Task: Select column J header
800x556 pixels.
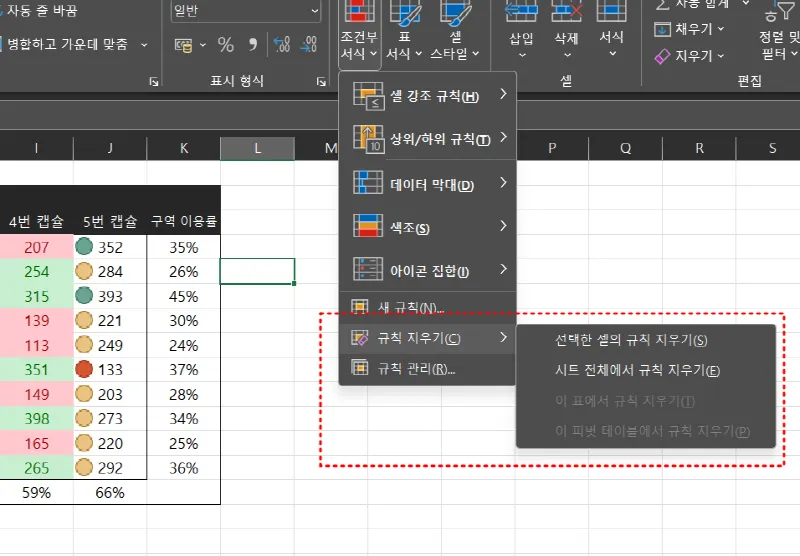Action: tap(110, 148)
